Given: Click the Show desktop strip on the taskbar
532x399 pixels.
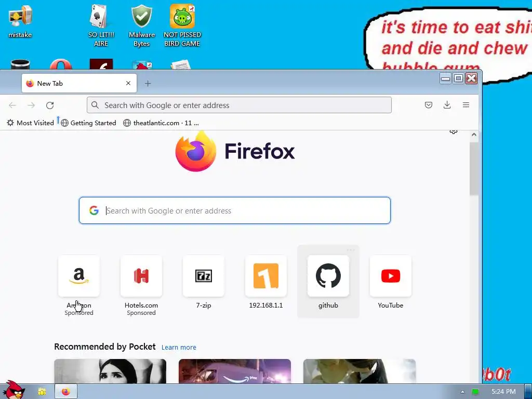Looking at the screenshot, I should pos(528,392).
